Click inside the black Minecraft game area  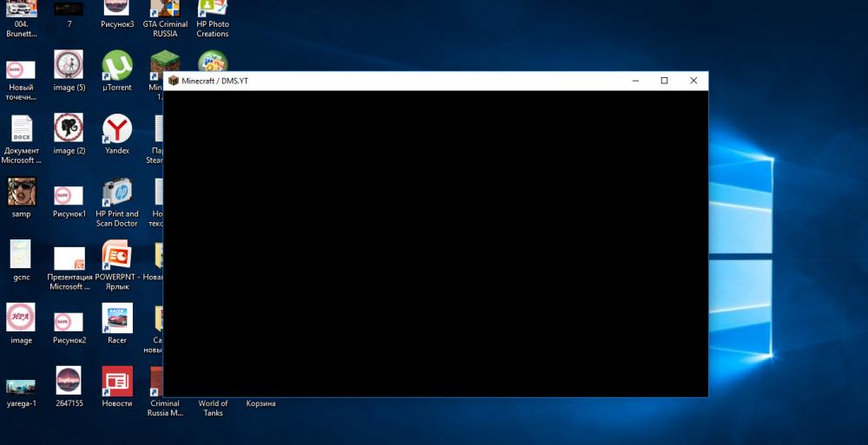[x=435, y=244]
